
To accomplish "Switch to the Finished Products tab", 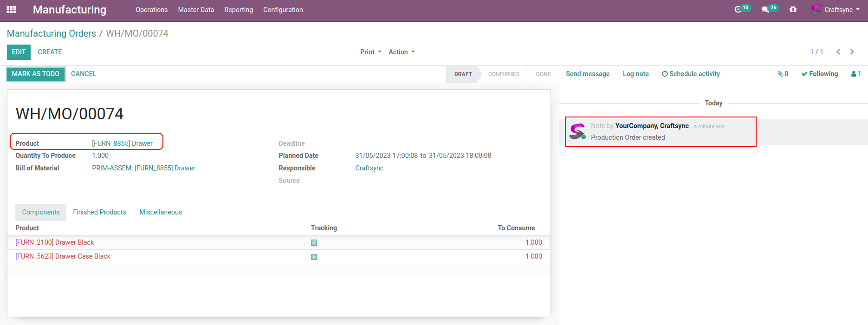I will pos(99,212).
